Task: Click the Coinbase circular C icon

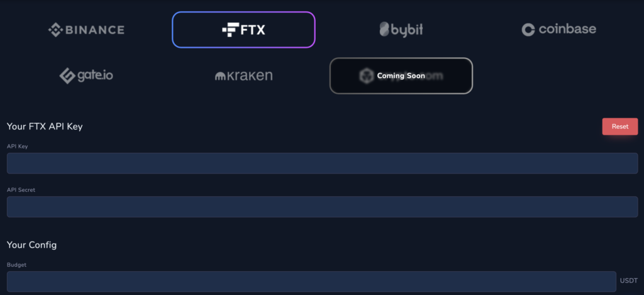Action: (528, 30)
